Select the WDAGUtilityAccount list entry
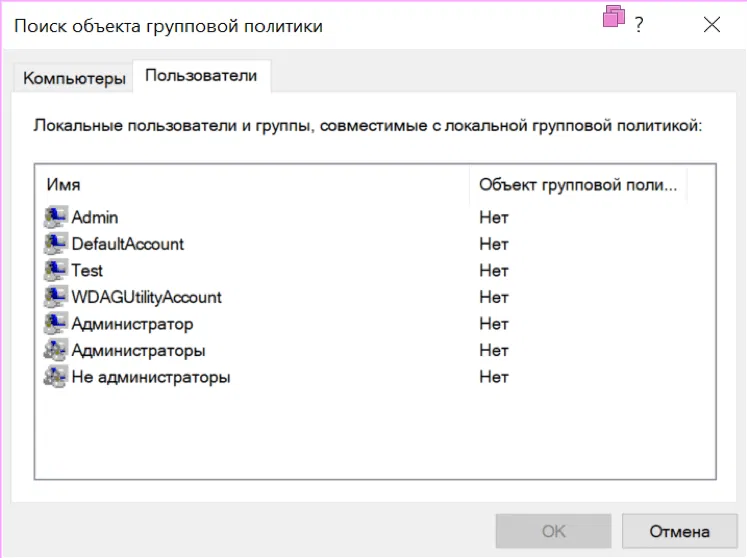The image size is (747, 558). click(x=146, y=297)
